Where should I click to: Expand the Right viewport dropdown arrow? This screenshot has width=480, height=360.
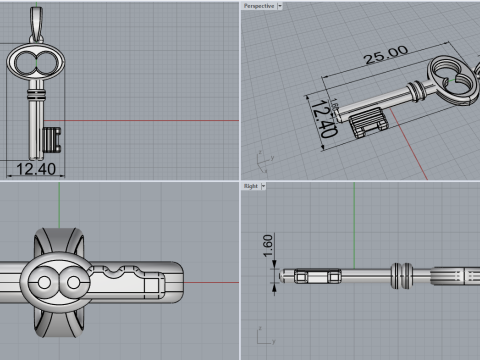pyautogui.click(x=263, y=186)
